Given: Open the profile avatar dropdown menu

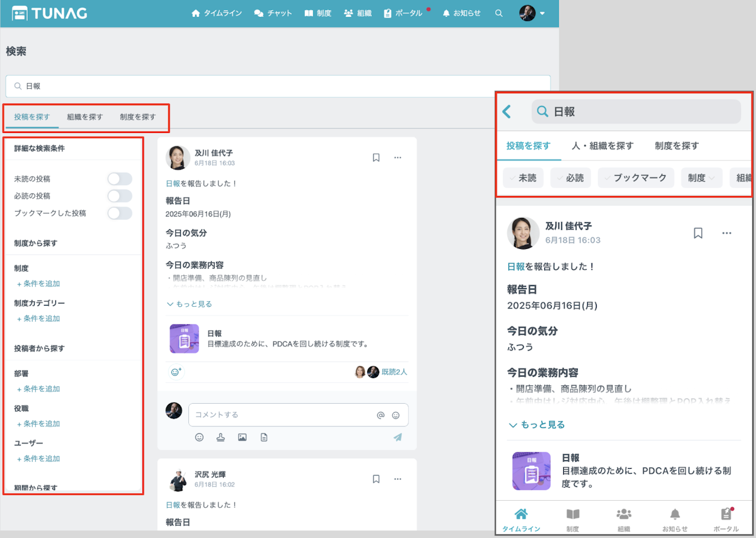Looking at the screenshot, I should 532,13.
